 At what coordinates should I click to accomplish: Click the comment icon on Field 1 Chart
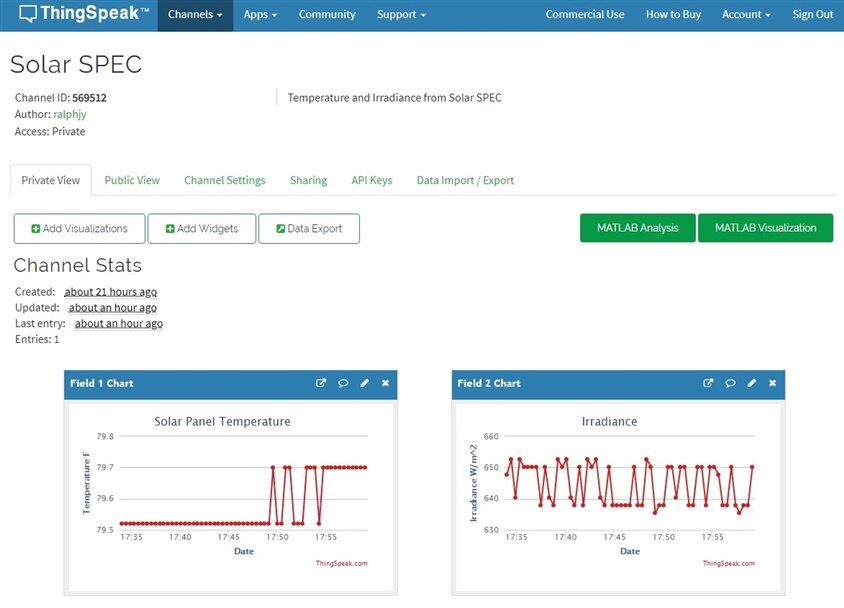coord(343,383)
